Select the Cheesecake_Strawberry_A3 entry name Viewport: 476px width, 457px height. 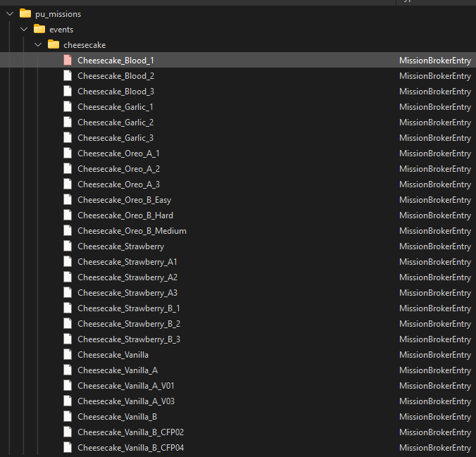[x=127, y=293]
